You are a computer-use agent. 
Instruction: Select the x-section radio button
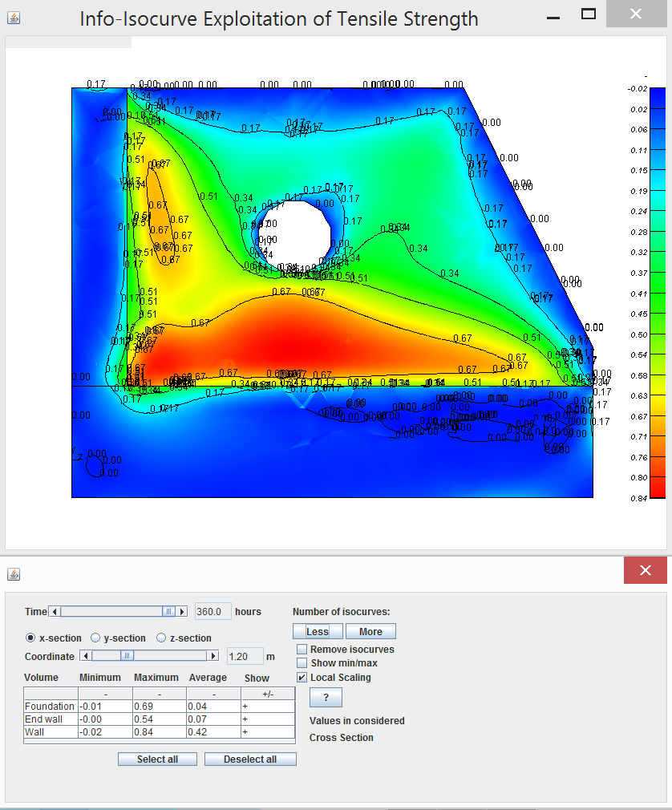tap(30, 638)
